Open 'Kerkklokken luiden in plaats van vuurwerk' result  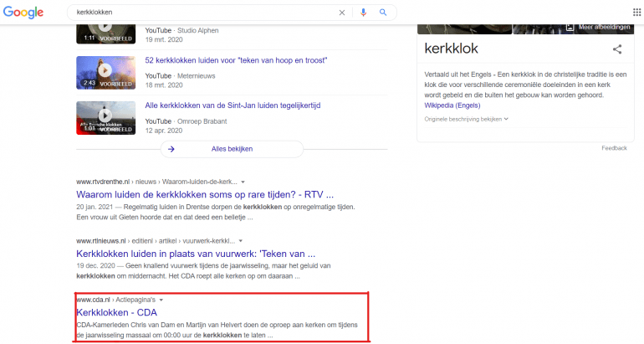(x=196, y=254)
